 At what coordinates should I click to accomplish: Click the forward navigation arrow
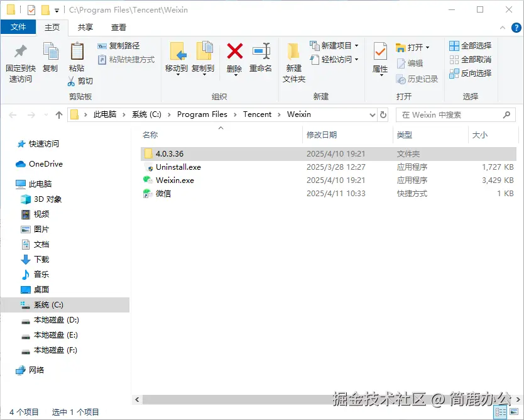(x=31, y=115)
